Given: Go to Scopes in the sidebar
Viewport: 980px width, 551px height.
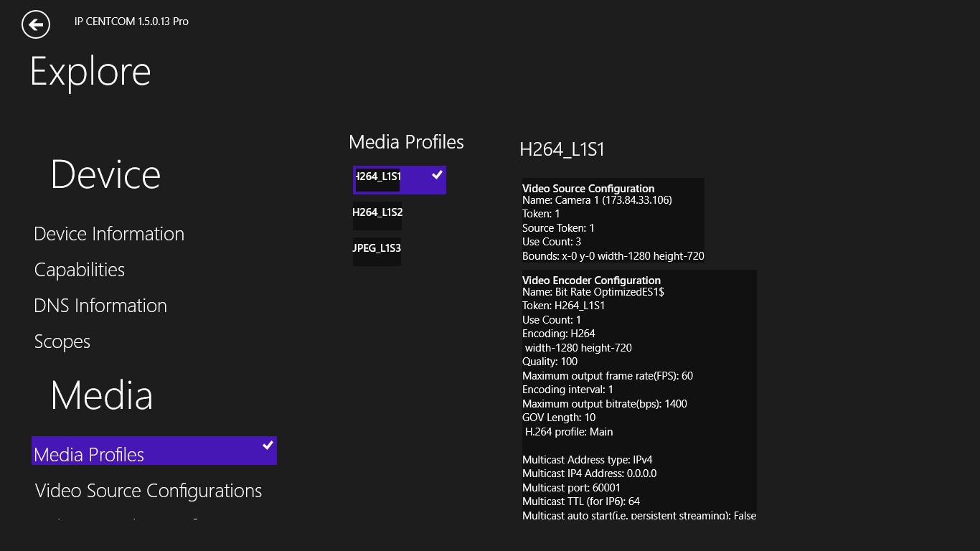Looking at the screenshot, I should pyautogui.click(x=62, y=342).
